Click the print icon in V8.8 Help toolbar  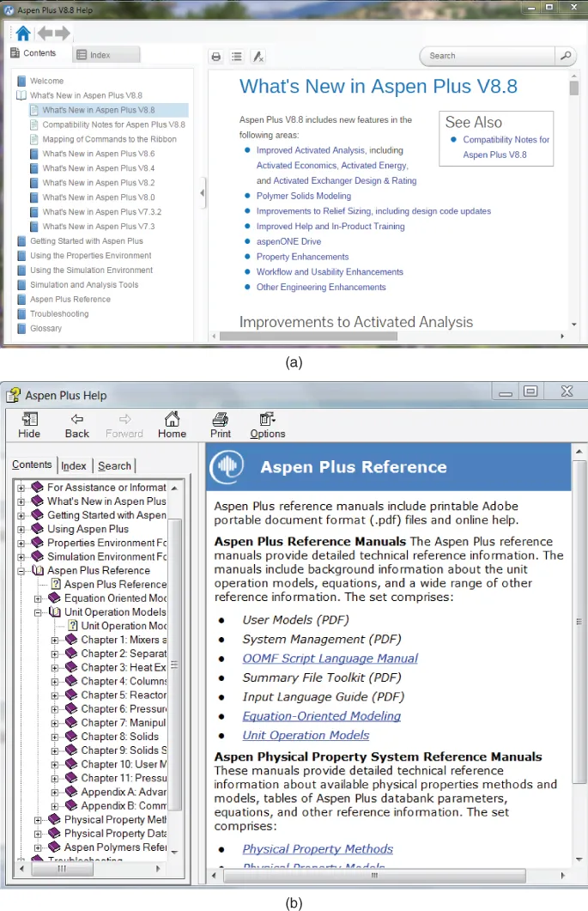216,57
